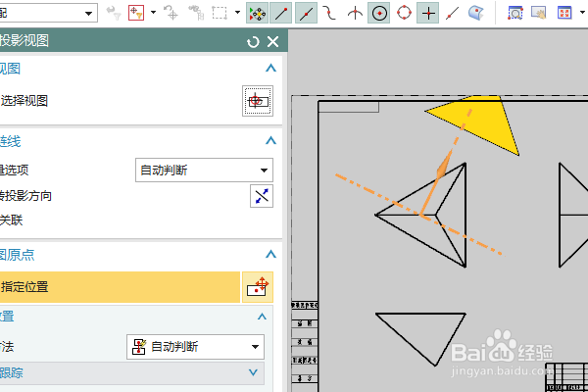Collapse the 放置 section chevron

[x=262, y=317]
